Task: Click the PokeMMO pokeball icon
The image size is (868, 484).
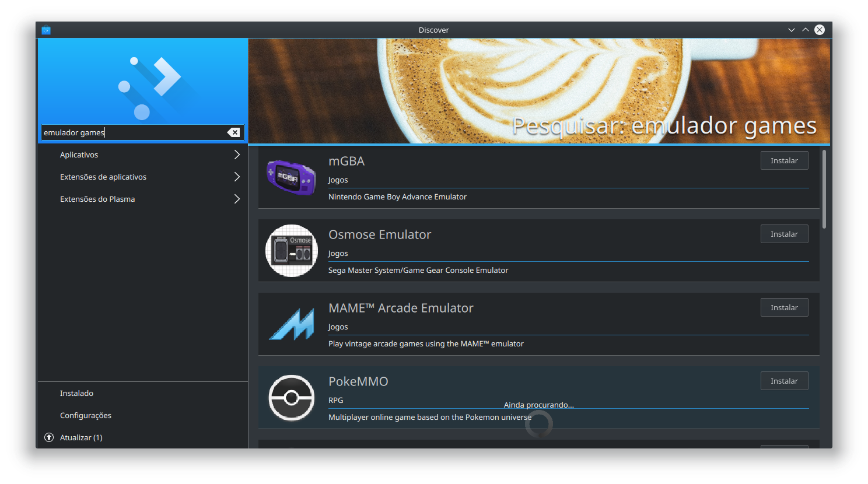Action: coord(292,397)
